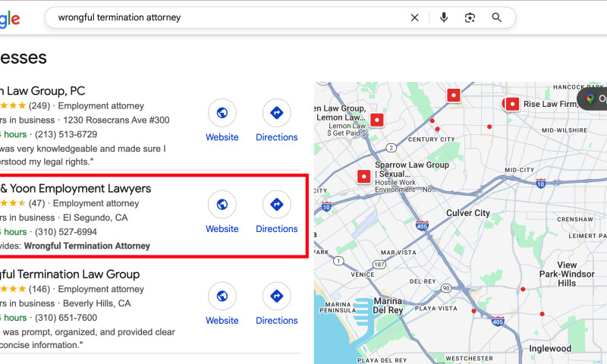Get Directions to Beverly Hills law group
The image size is (607, 364).
click(x=276, y=297)
